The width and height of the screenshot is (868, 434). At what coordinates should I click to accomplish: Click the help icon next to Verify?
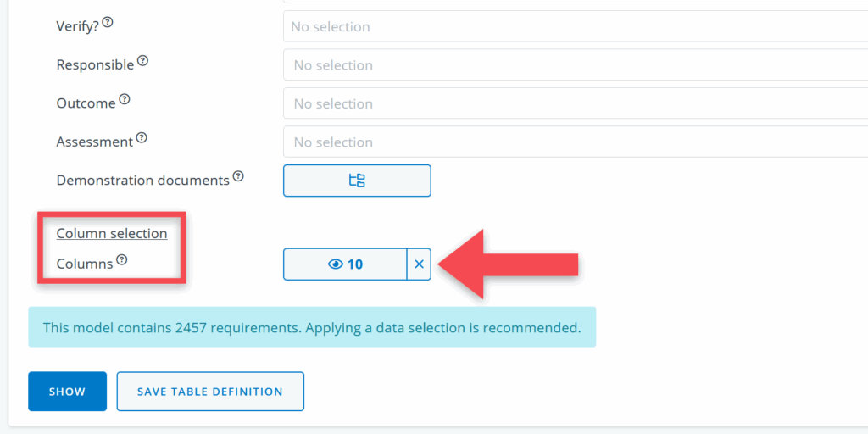point(108,23)
